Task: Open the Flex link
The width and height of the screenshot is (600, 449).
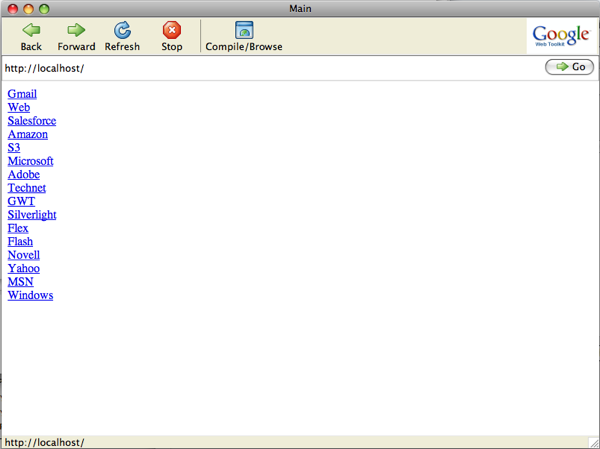Action: (x=18, y=228)
